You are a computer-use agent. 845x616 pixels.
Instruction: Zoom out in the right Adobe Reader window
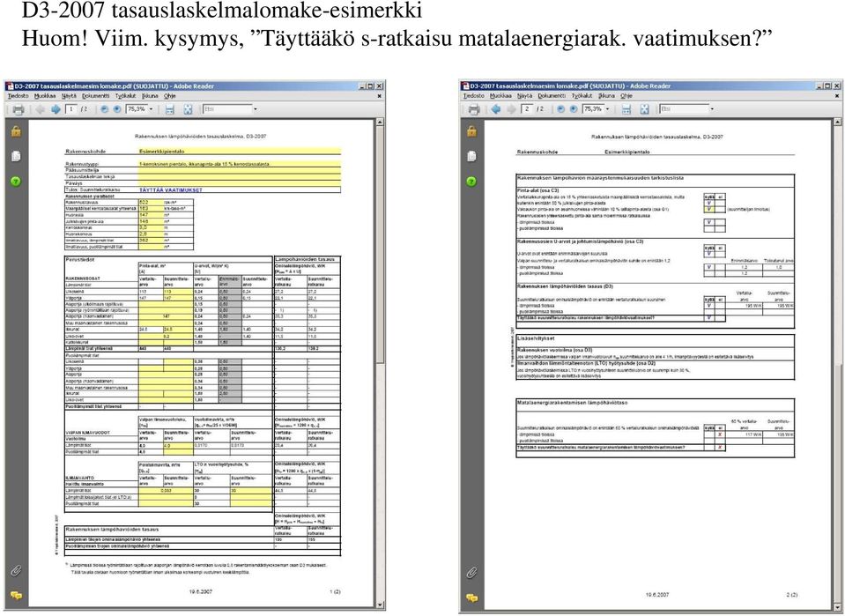click(560, 109)
